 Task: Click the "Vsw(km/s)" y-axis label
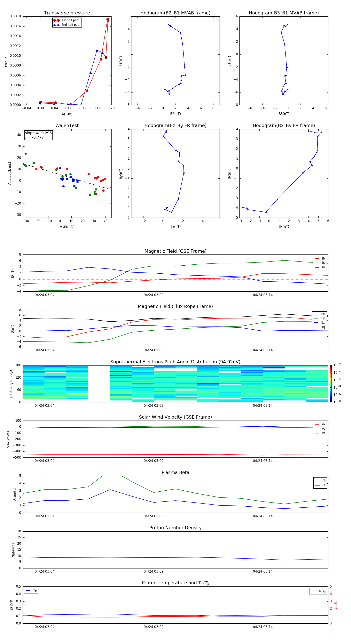(8, 439)
